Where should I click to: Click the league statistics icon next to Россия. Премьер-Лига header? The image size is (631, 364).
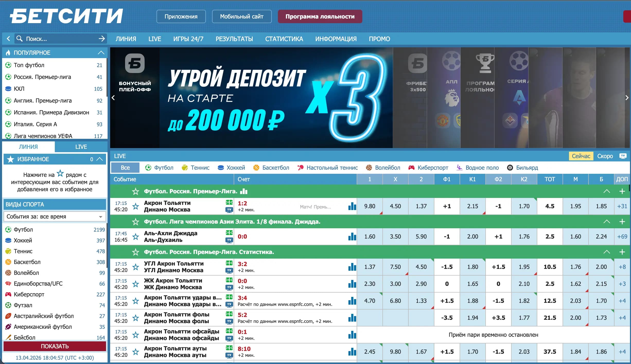[x=244, y=191]
